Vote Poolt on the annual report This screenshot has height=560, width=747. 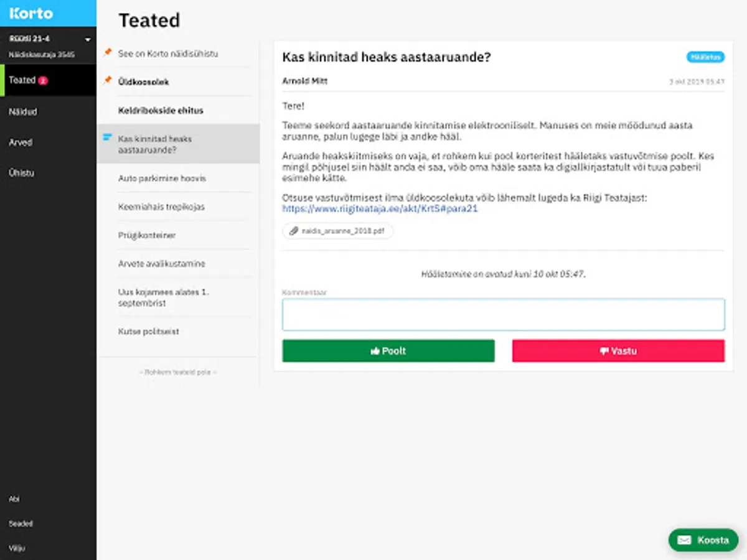coord(388,351)
